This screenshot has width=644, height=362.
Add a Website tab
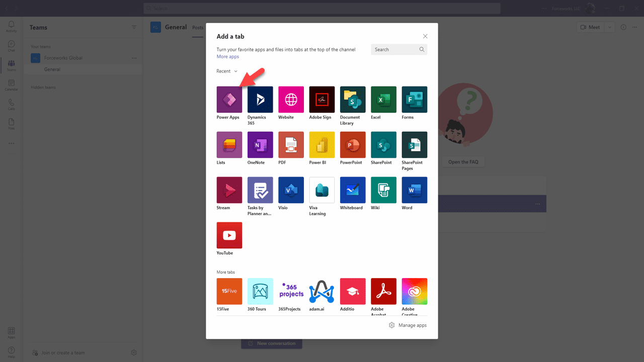point(291,99)
